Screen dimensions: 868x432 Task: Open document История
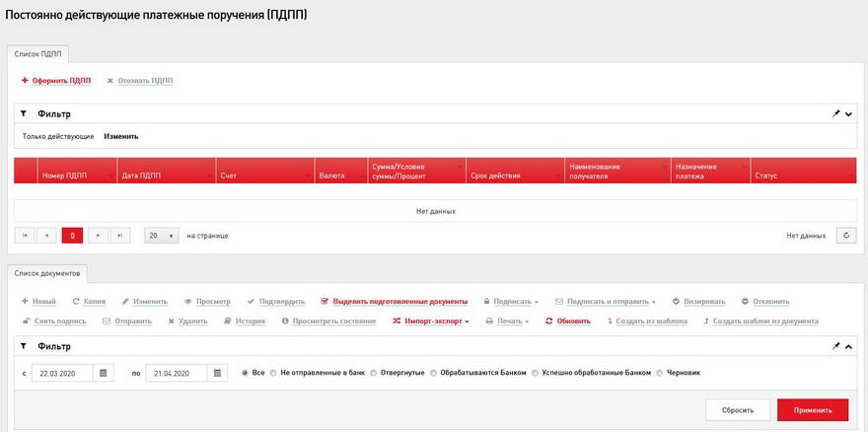244,321
